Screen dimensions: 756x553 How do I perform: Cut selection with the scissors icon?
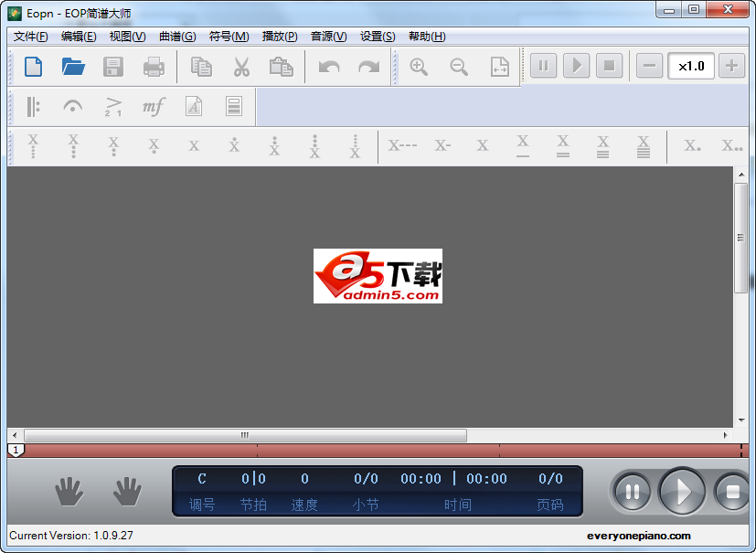click(x=241, y=67)
